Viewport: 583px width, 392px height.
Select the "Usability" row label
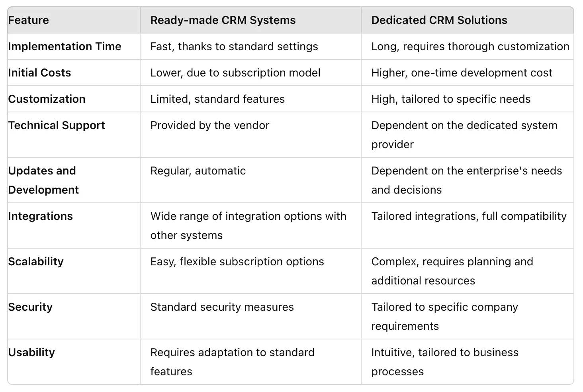point(31,353)
